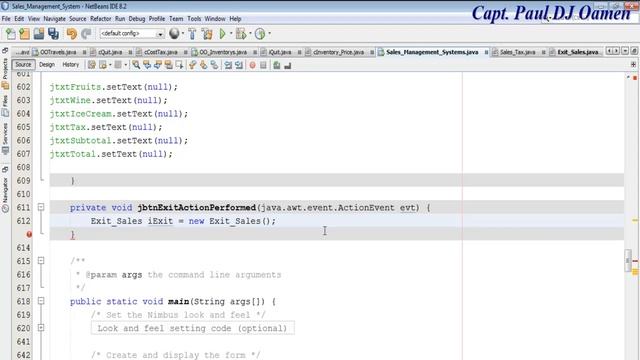Click the Shift Line Right icon
This screenshot has width=640, height=360.
pyautogui.click(x=239, y=65)
